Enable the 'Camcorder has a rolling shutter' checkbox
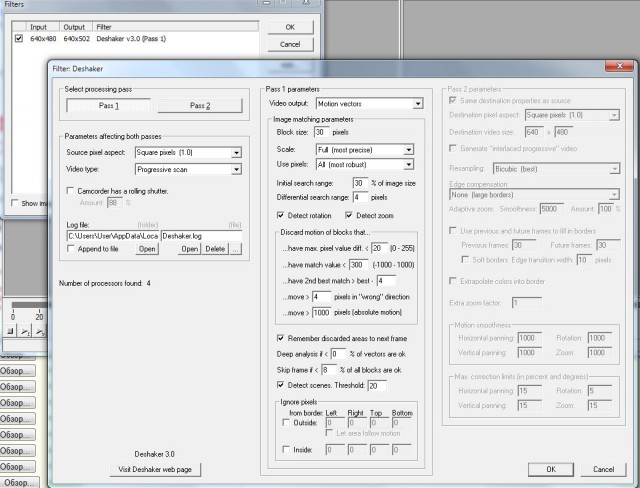This screenshot has width=640, height=488. (70, 190)
